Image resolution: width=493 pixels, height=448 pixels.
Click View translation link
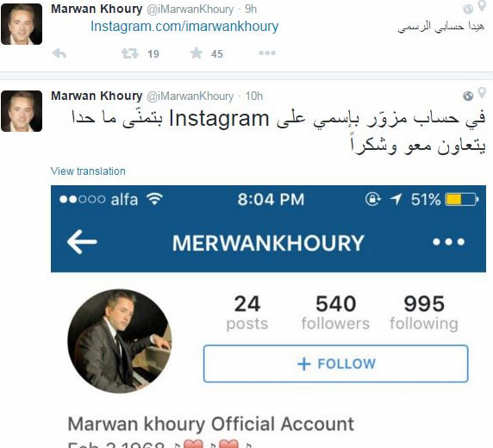(x=88, y=171)
